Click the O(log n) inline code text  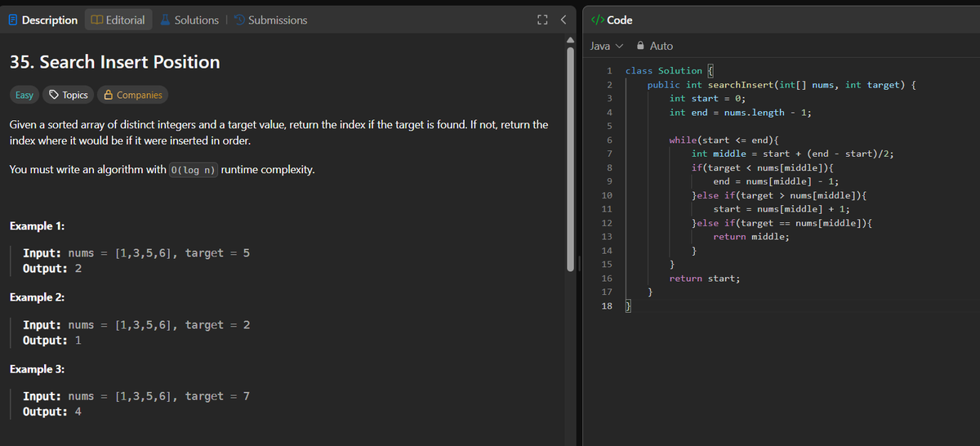193,171
